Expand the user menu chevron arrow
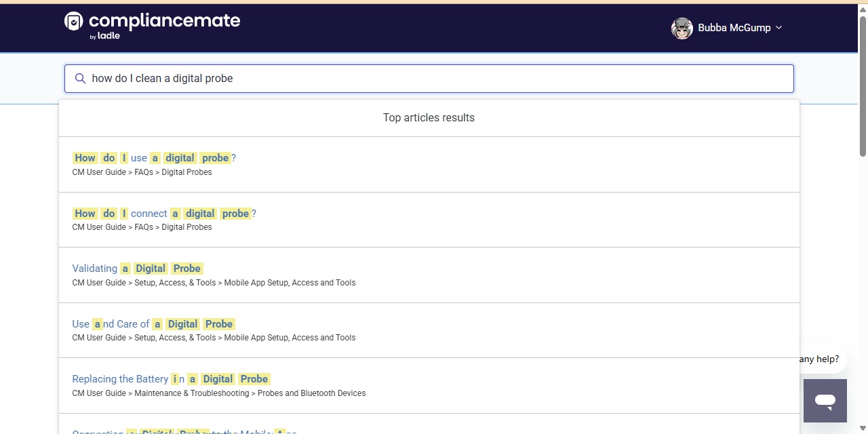 coord(778,28)
